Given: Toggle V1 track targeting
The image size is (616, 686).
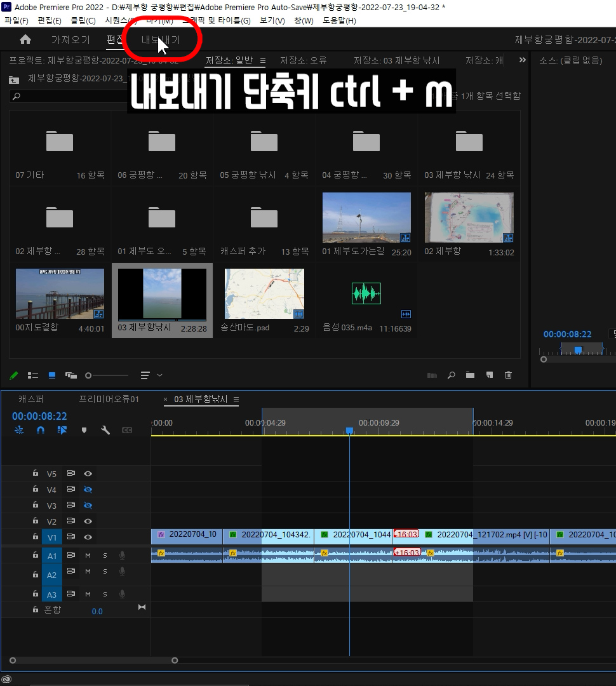Looking at the screenshot, I should point(51,537).
